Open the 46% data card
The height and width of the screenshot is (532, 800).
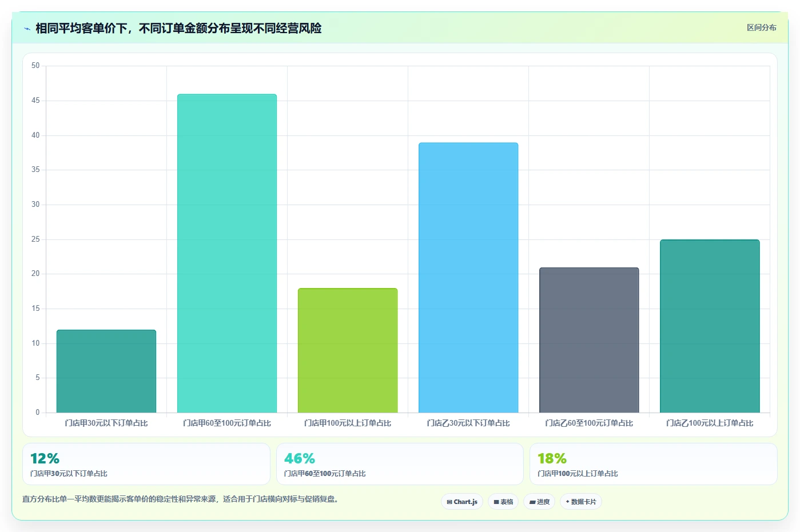point(400,464)
